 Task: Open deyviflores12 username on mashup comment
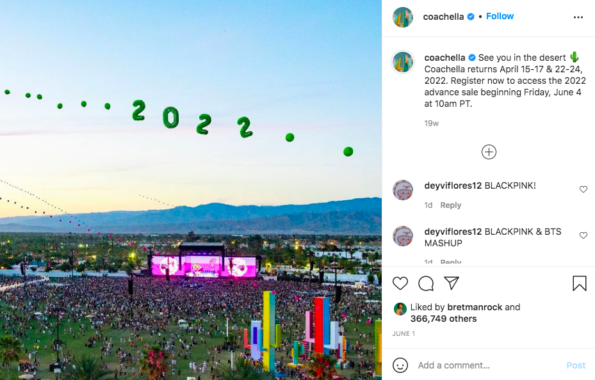(x=453, y=232)
